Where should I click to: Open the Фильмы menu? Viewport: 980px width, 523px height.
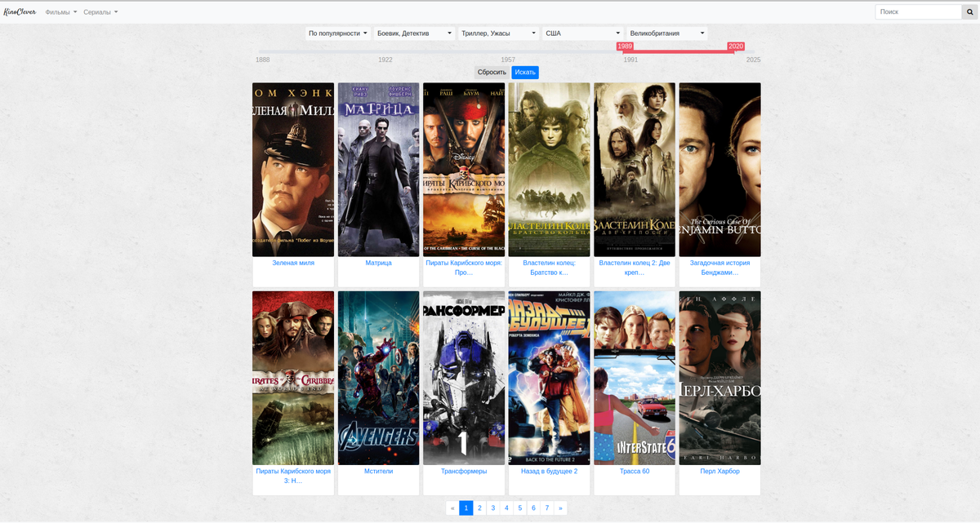[61, 12]
